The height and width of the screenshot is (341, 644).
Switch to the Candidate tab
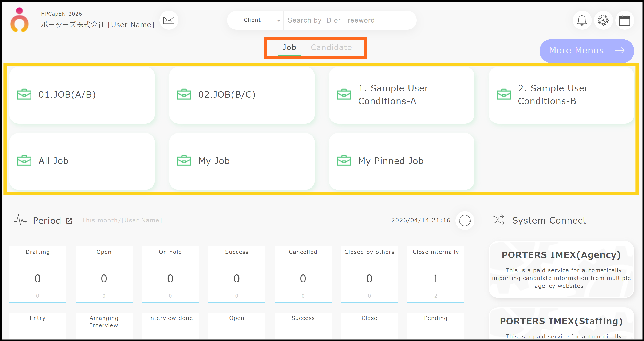pos(331,47)
